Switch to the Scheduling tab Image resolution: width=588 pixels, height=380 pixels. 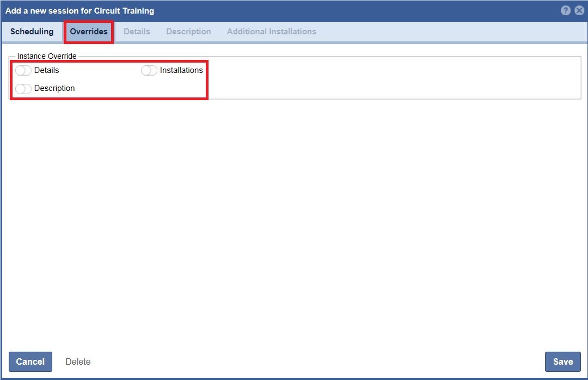(32, 32)
